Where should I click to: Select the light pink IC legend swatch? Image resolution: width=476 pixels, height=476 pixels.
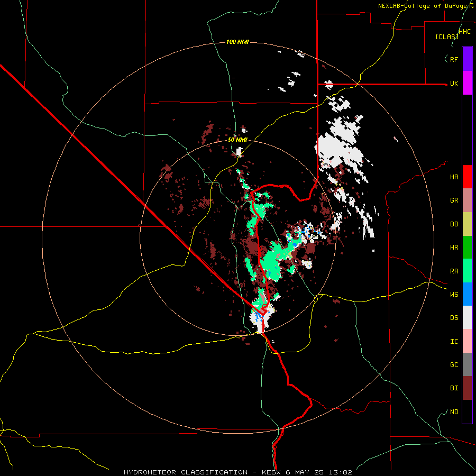[x=467, y=341]
